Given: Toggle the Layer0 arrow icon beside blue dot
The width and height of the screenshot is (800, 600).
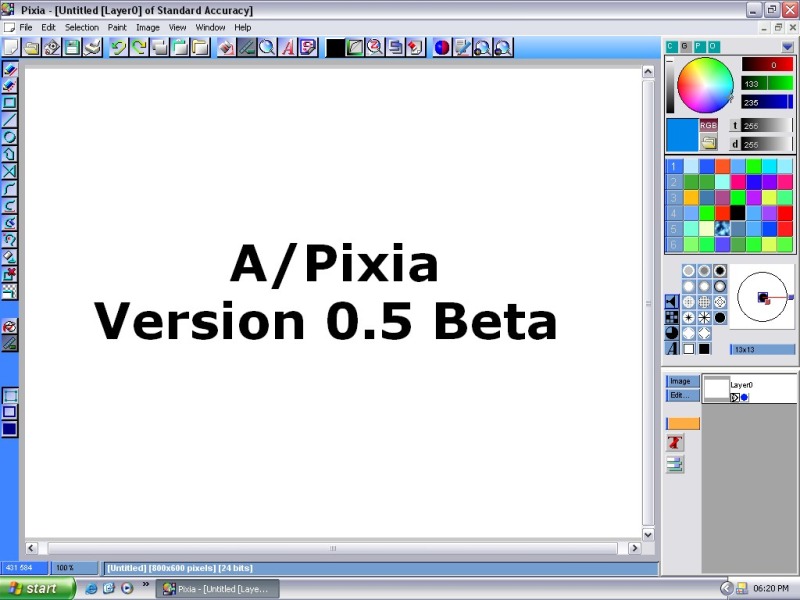Looking at the screenshot, I should 735,397.
